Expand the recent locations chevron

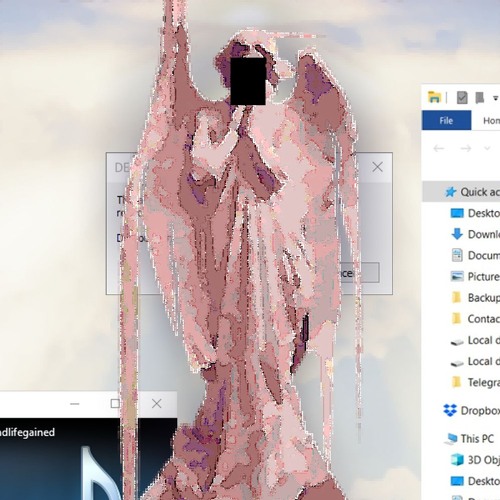487,148
